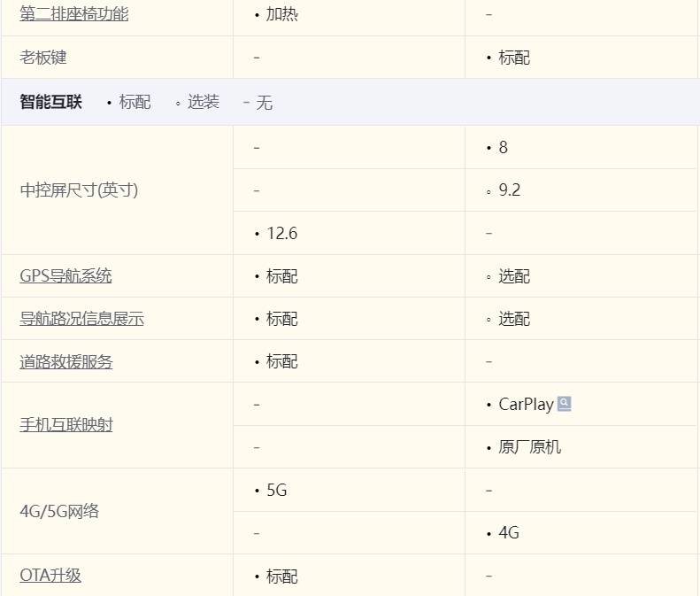Click 标配 value in the 老板键 row

pos(514,58)
